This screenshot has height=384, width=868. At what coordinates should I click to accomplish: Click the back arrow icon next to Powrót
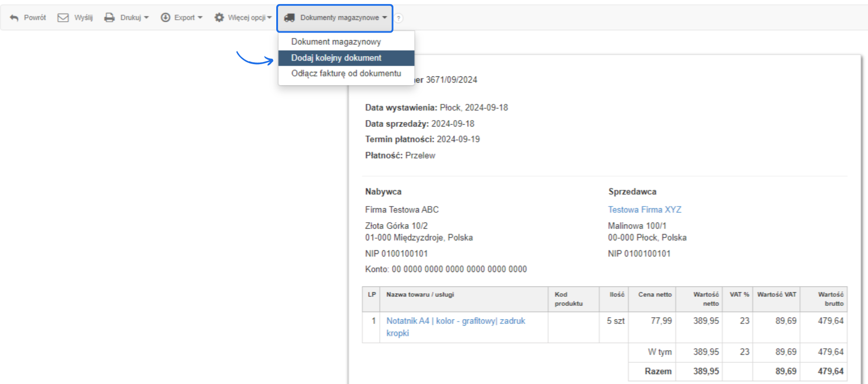(14, 18)
